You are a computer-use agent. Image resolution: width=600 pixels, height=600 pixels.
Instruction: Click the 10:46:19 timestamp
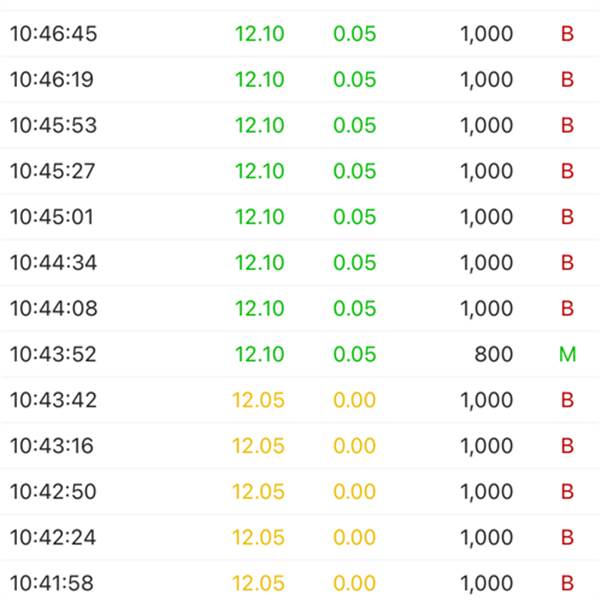coord(54,80)
